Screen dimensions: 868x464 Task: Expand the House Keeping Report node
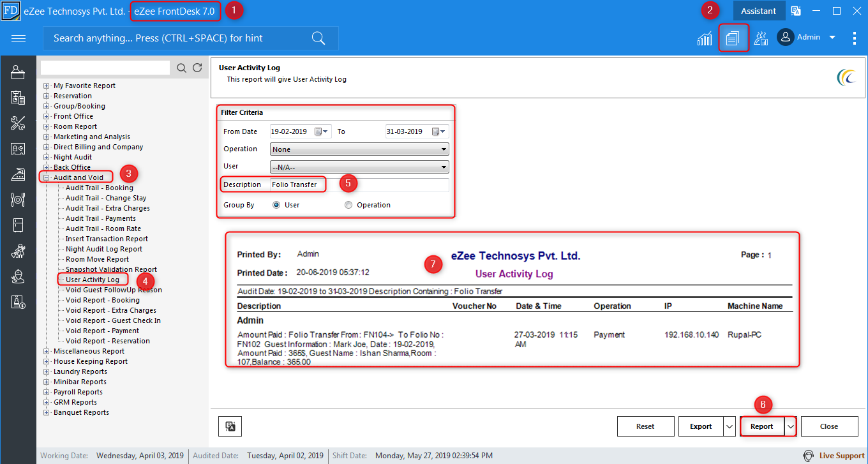46,361
